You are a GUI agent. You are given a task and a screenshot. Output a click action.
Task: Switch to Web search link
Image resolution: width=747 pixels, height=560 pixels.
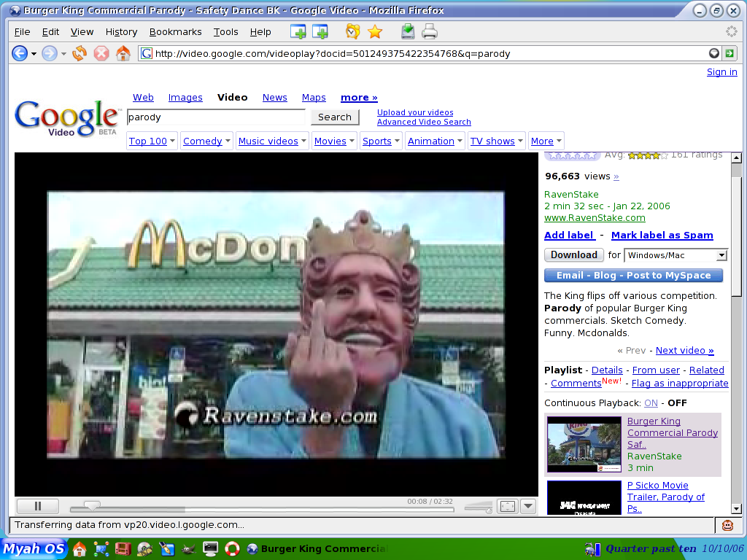tap(143, 97)
